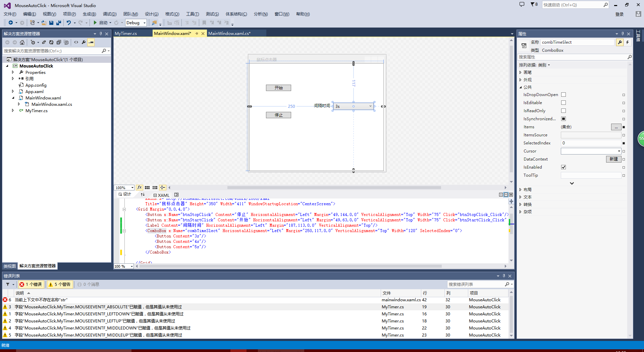The image size is (644, 352).
Task: Click the SelectedIndex value field
Action: point(591,143)
